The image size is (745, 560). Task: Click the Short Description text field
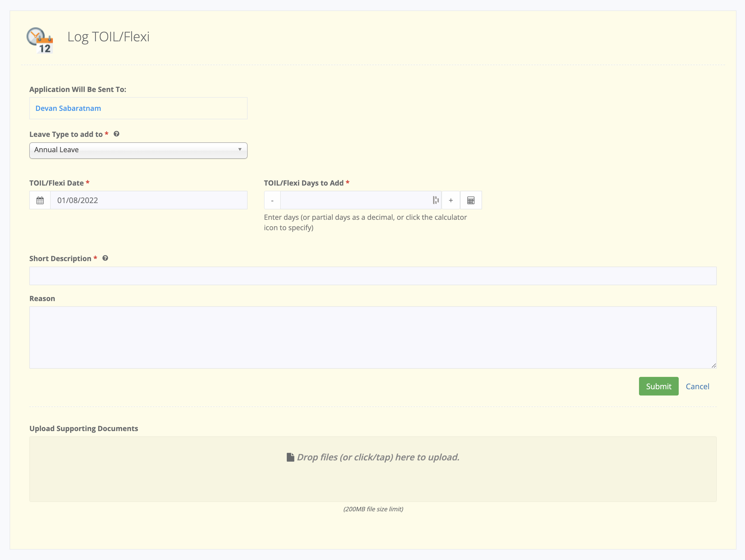(x=373, y=276)
